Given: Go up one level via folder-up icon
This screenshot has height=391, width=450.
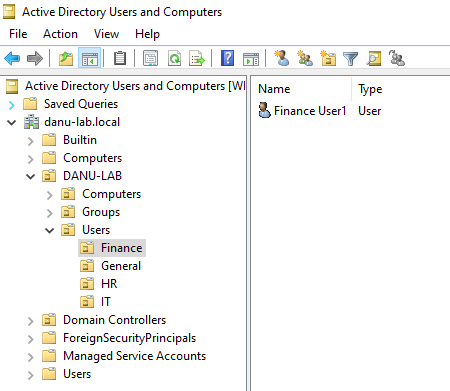Looking at the screenshot, I should pyautogui.click(x=66, y=59).
